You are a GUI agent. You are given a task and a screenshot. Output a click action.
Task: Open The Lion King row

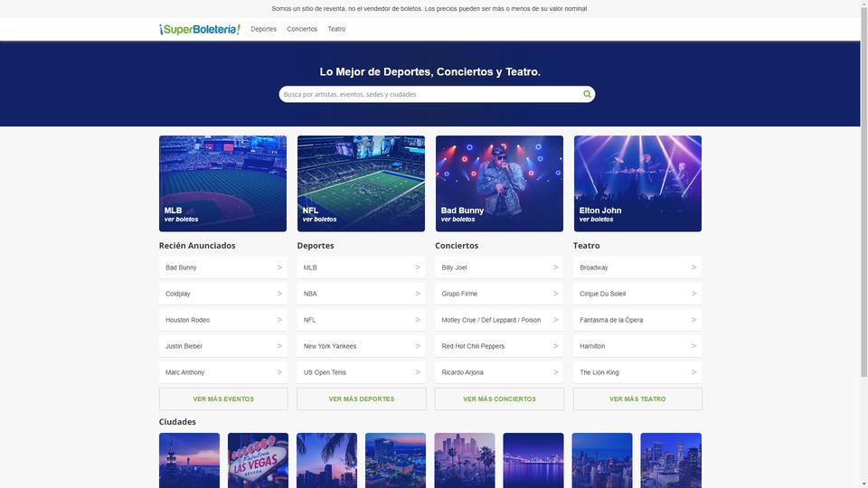pyautogui.click(x=637, y=372)
